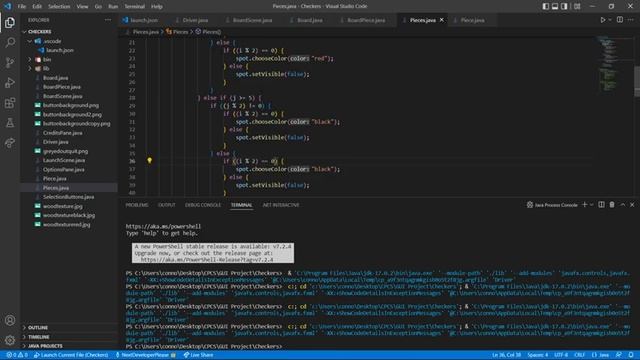Click the errors and warnings status indicator
Image resolution: width=640 pixels, height=360 pixels.
coord(17,355)
